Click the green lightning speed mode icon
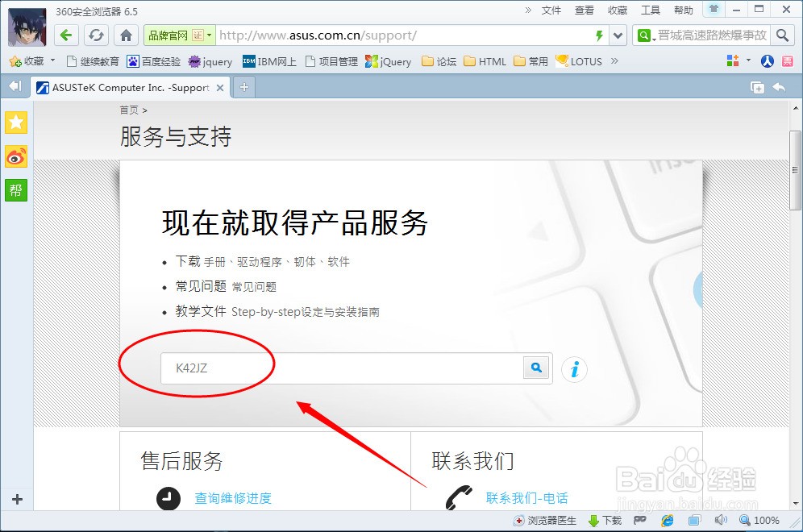 [599, 35]
